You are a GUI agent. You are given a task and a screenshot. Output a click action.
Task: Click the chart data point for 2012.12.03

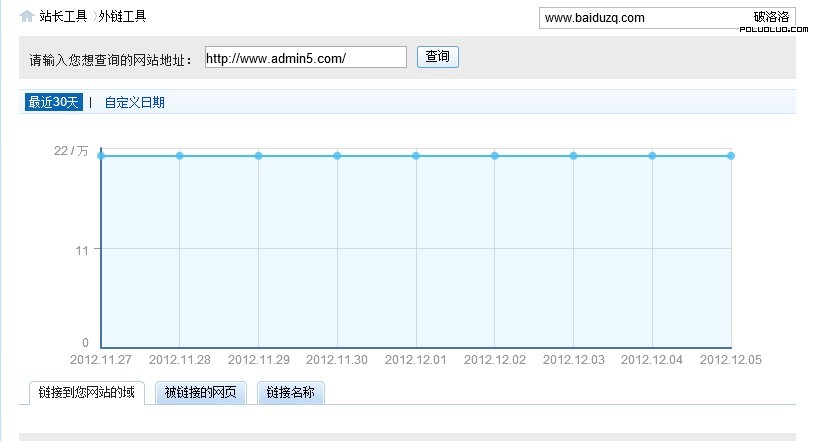click(574, 156)
